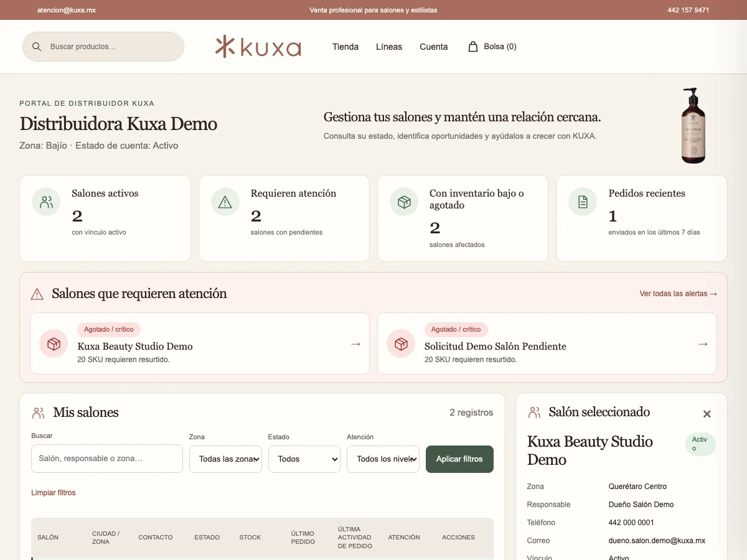Image resolution: width=747 pixels, height=560 pixels.
Task: Open the Líneas menu item
Action: [x=389, y=47]
